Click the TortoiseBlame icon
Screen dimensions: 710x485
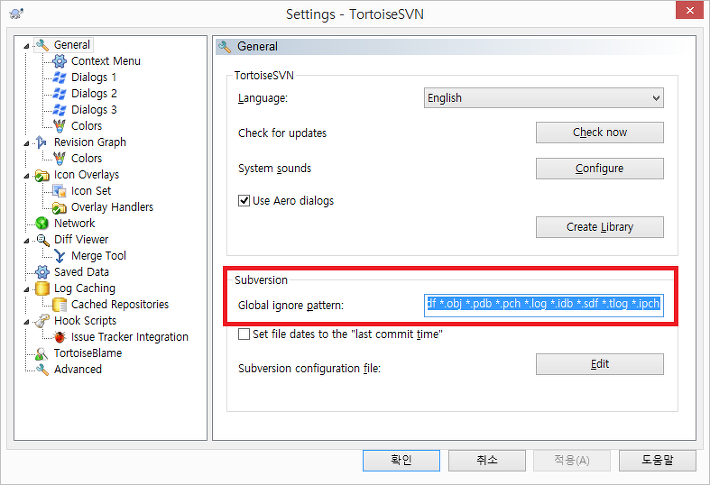tap(42, 354)
